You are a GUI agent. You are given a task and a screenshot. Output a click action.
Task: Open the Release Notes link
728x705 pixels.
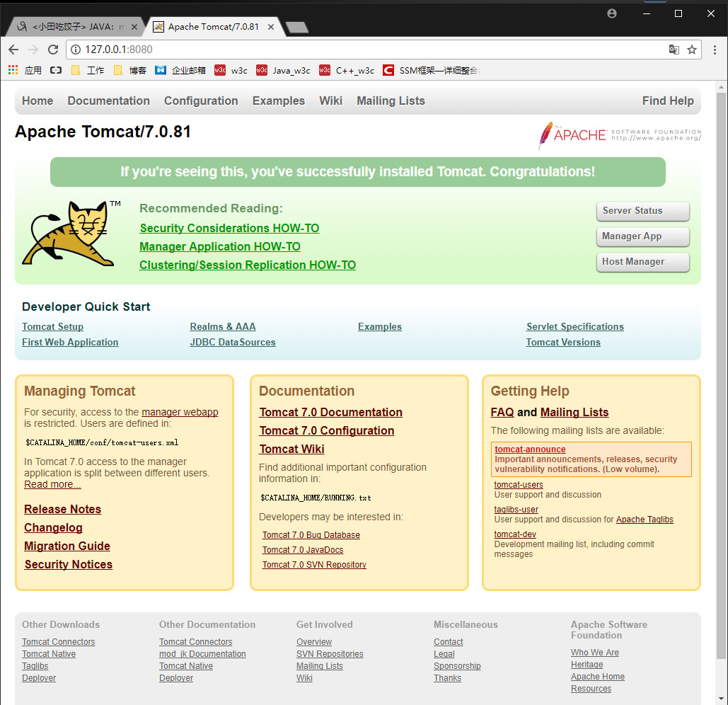tap(63, 510)
